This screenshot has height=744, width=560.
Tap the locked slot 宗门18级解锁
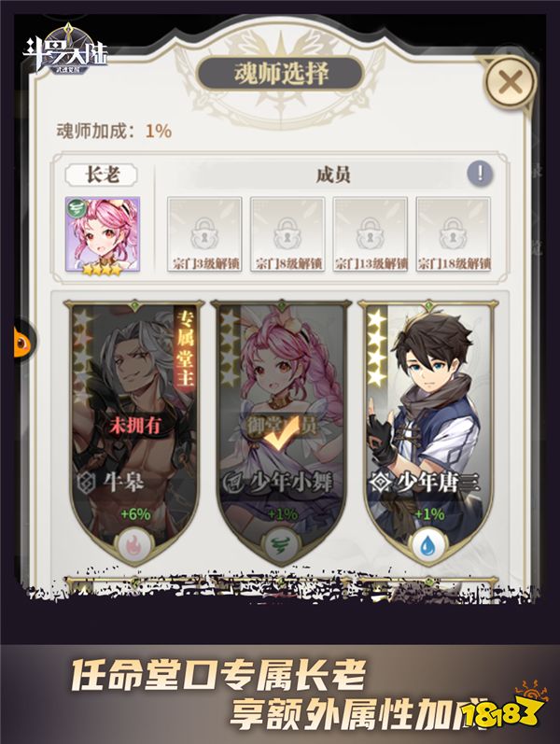pos(454,235)
